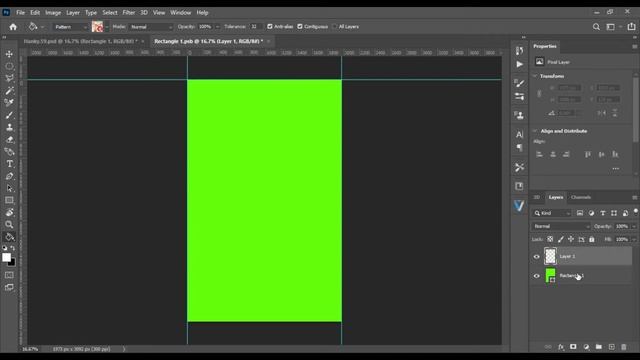This screenshot has height=360, width=640.
Task: Open the Character panel icon
Action: [519, 134]
